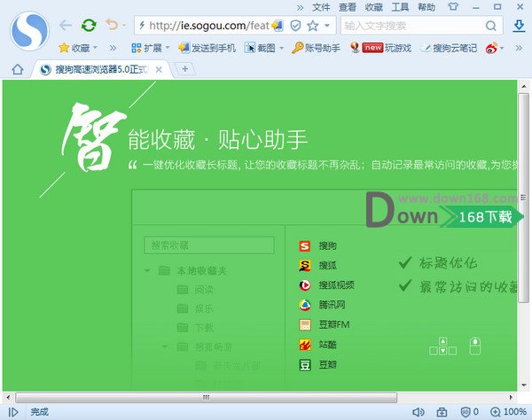This screenshot has height=420, width=532.
Task: Click the 搜索收藏 search field on page
Action: point(209,245)
